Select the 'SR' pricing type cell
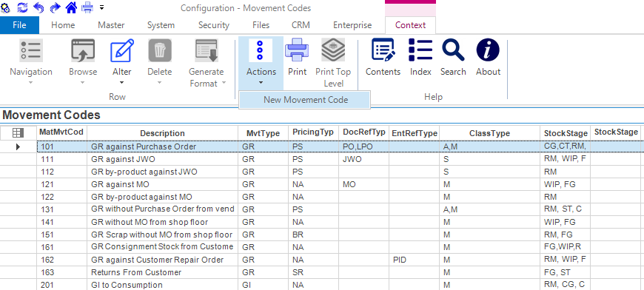This screenshot has width=644, height=290. click(x=313, y=272)
